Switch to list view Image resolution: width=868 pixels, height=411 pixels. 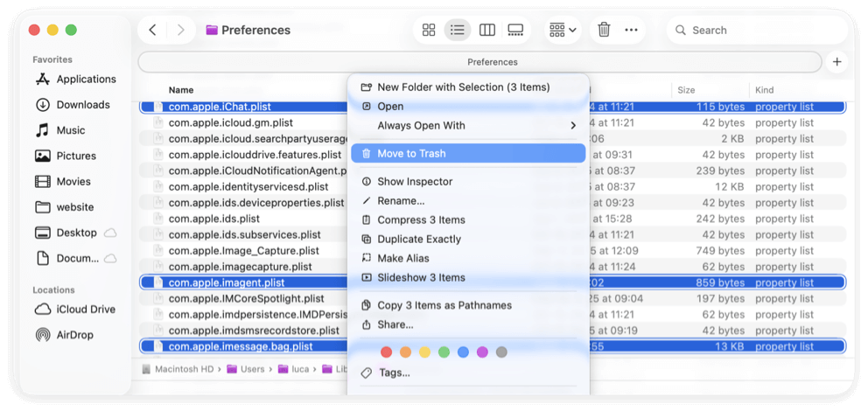[x=458, y=30]
